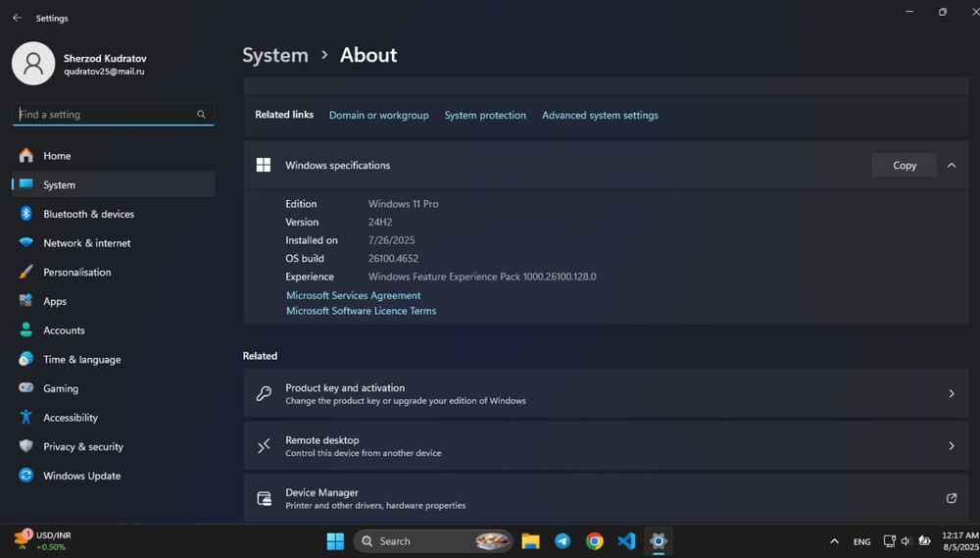Open Network & internet settings
Screen dimensions: 980x558
pyautogui.click(x=113, y=243)
